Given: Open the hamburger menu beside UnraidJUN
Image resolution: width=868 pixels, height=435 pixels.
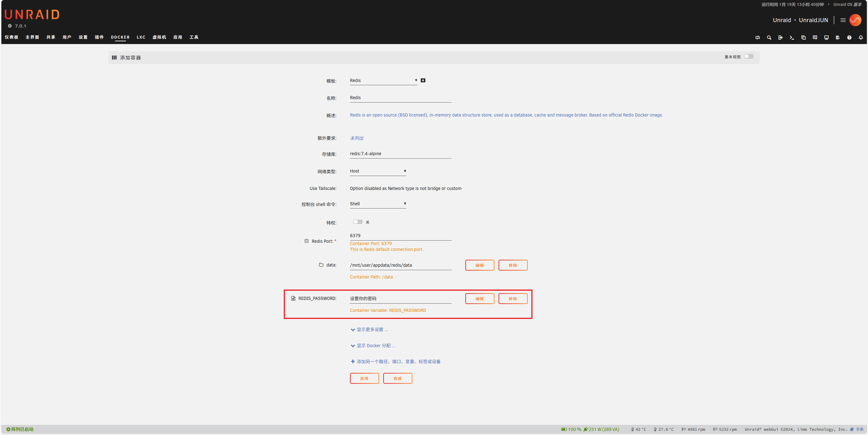Looking at the screenshot, I should 843,20.
